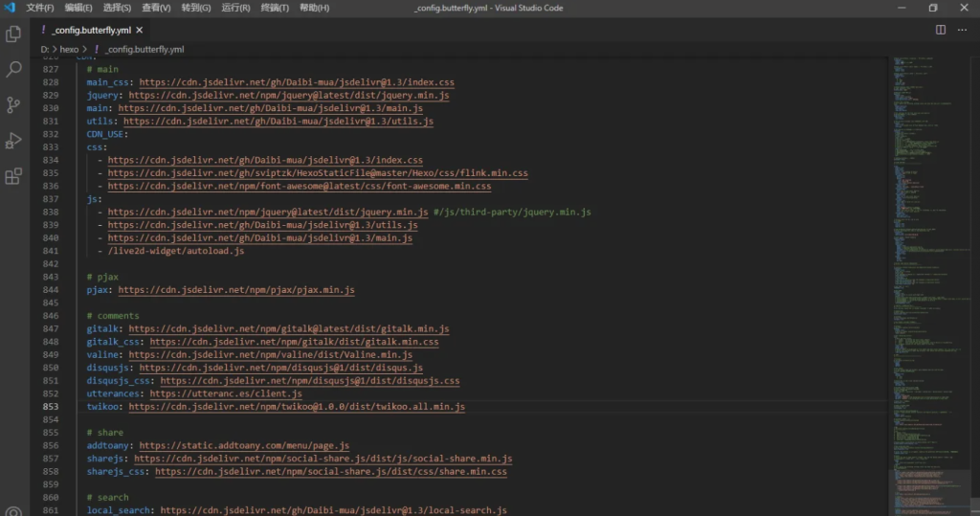Open the 文件(F) menu
Image resolution: width=980 pixels, height=516 pixels.
tap(40, 8)
